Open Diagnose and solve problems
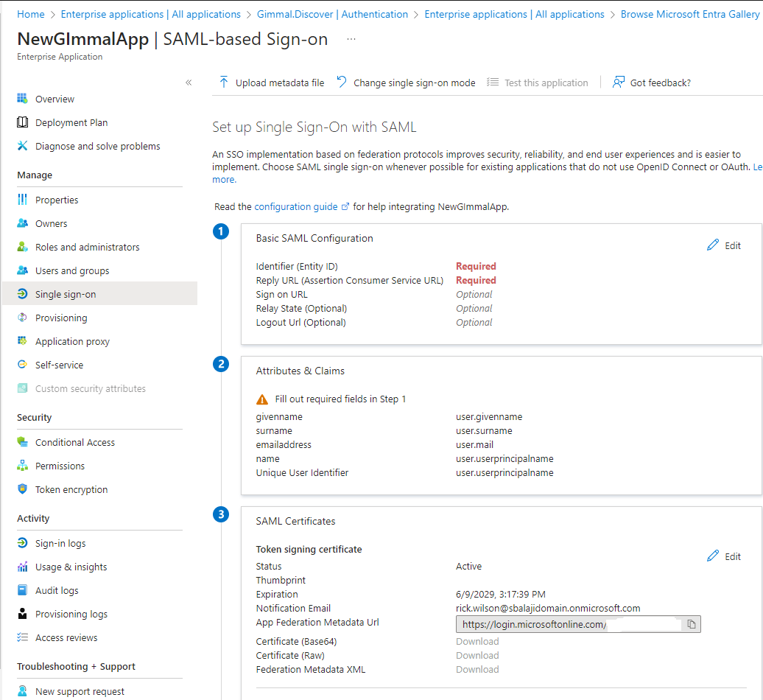The width and height of the screenshot is (763, 700). tap(97, 146)
